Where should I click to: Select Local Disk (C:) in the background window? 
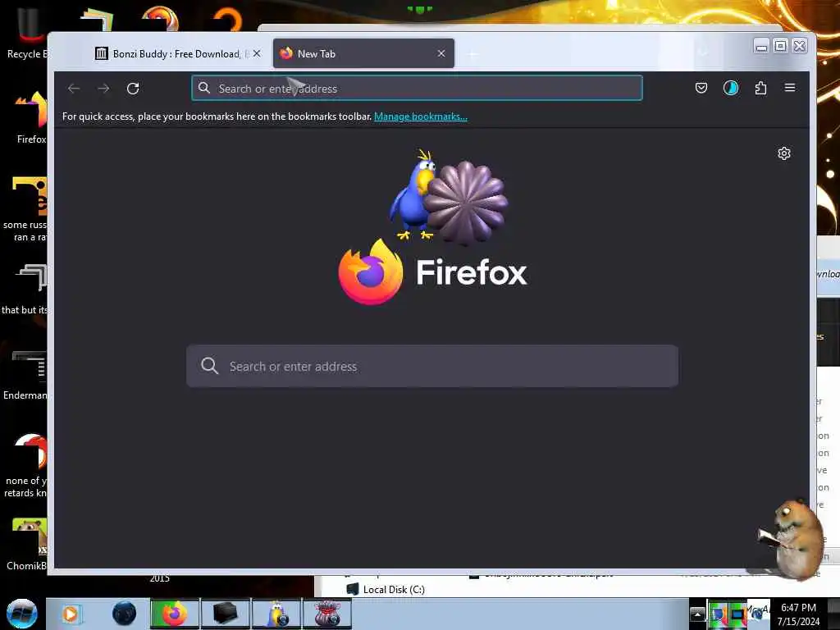click(x=386, y=589)
